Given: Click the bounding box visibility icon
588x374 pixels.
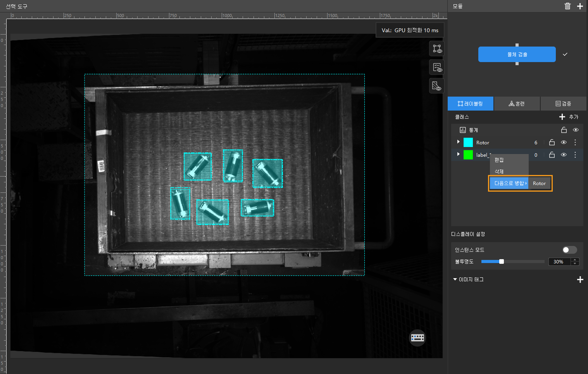Looking at the screenshot, I should pyautogui.click(x=437, y=49).
